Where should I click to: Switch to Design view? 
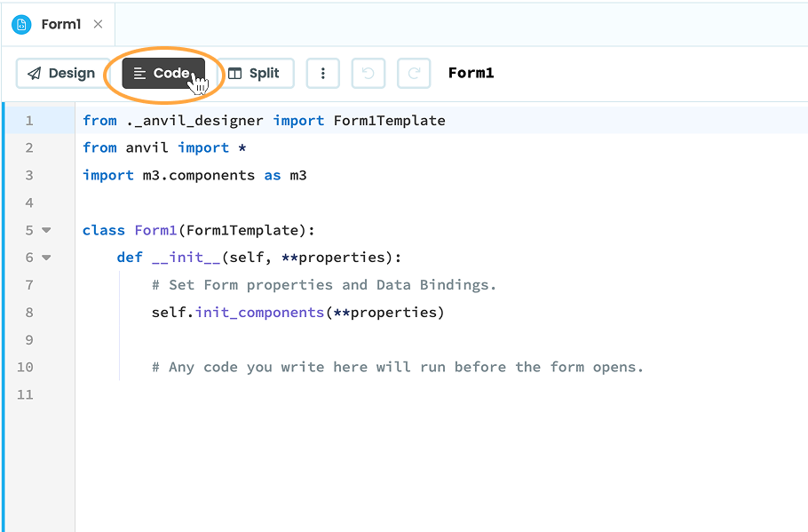point(61,74)
